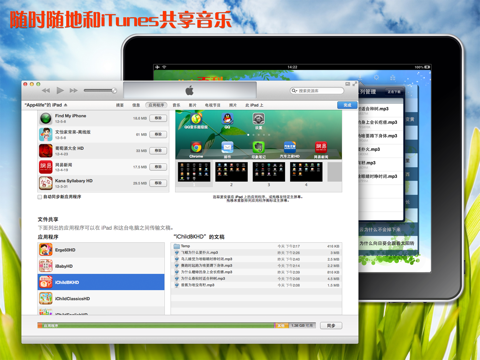Tap 为什么向日葵 row on iPad screen
This screenshot has height=360, width=480.
[388, 243]
